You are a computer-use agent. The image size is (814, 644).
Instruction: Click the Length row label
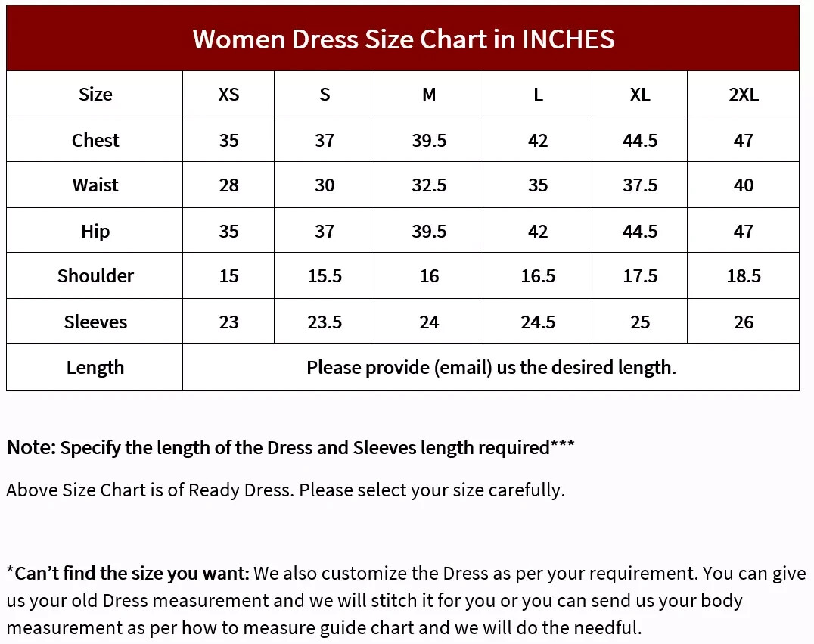[95, 368]
